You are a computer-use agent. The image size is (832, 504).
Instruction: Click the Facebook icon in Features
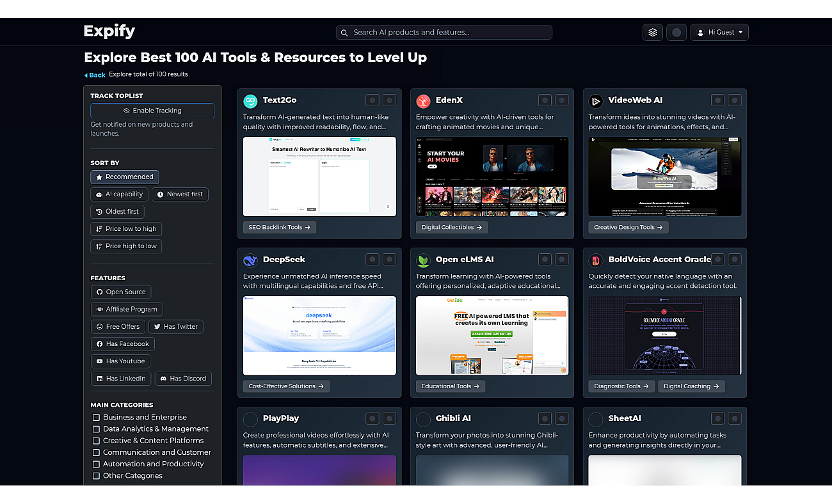pyautogui.click(x=99, y=344)
